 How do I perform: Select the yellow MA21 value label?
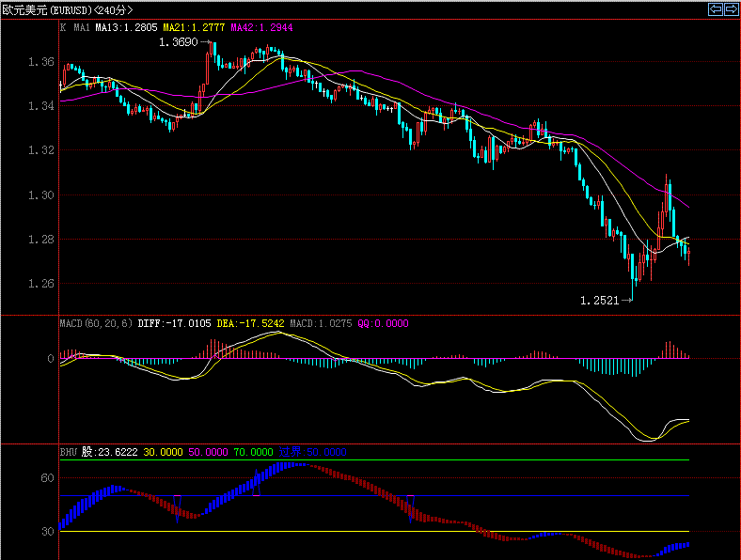click(x=194, y=28)
